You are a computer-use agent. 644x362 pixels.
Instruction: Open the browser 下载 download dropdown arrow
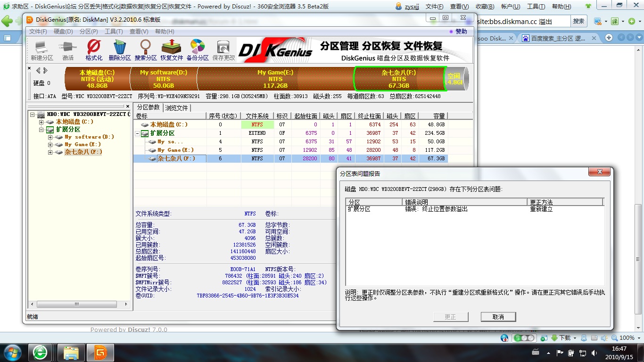coord(574,338)
